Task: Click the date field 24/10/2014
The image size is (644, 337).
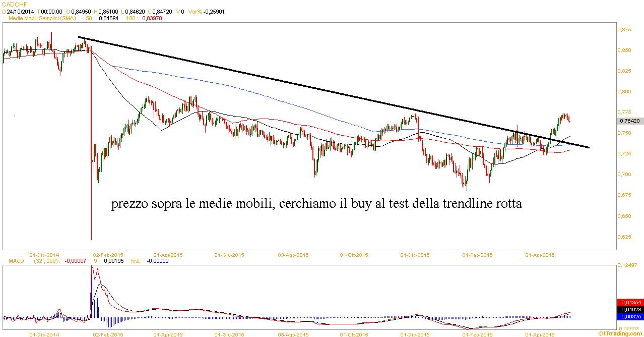Action: click(20, 11)
